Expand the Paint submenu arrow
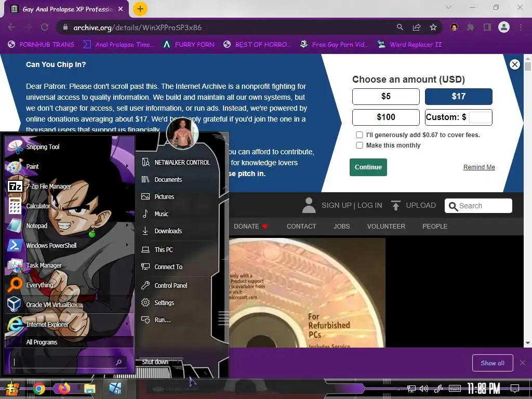This screenshot has height=399, width=532. (x=127, y=166)
